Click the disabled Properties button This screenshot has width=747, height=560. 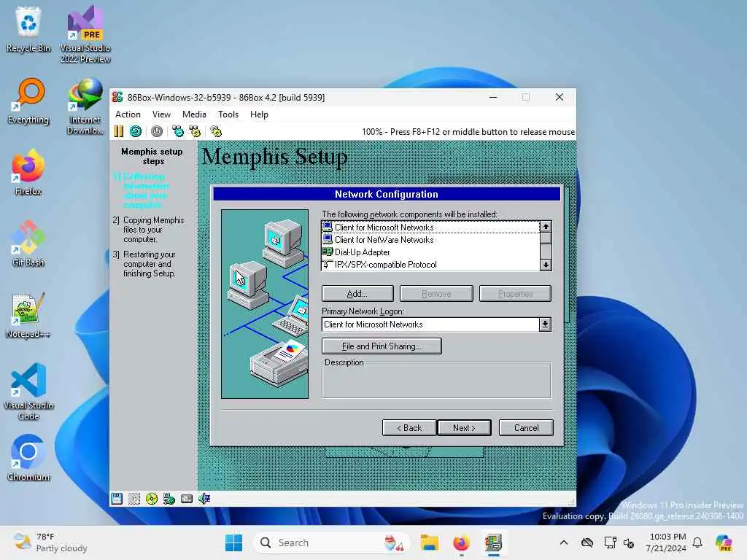coord(515,294)
